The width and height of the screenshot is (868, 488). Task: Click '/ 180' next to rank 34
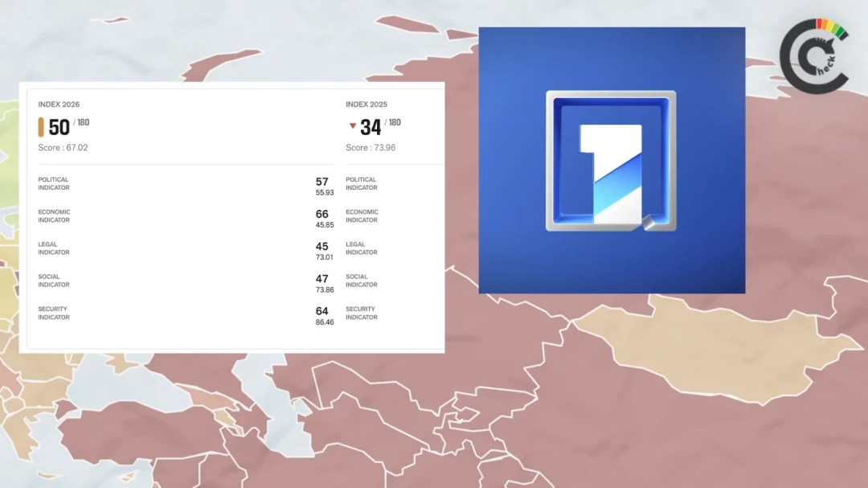point(392,122)
